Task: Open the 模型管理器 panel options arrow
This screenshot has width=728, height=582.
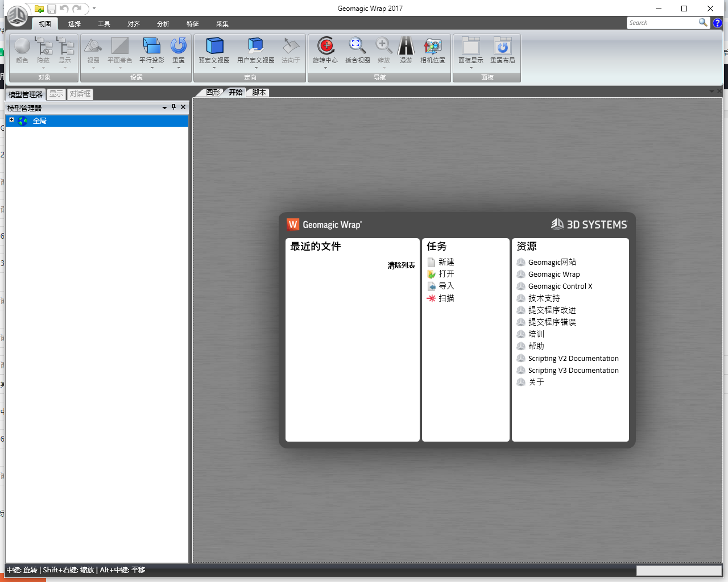Action: tap(165, 107)
